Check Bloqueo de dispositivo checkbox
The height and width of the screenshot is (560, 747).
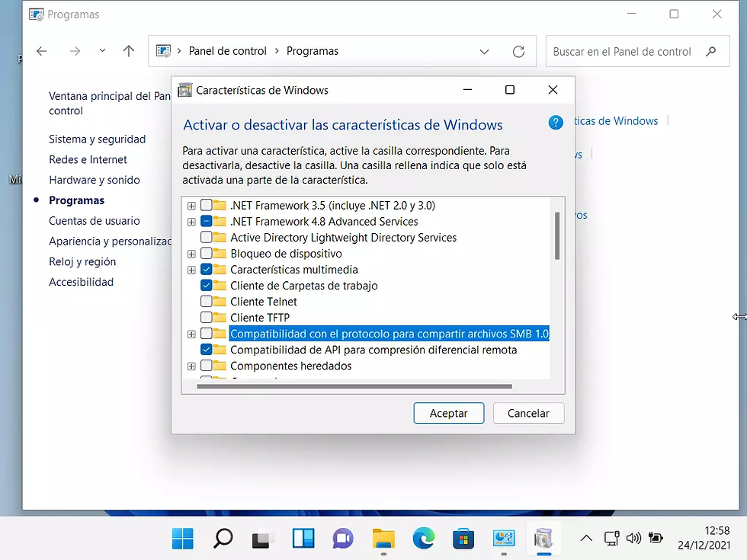click(207, 253)
